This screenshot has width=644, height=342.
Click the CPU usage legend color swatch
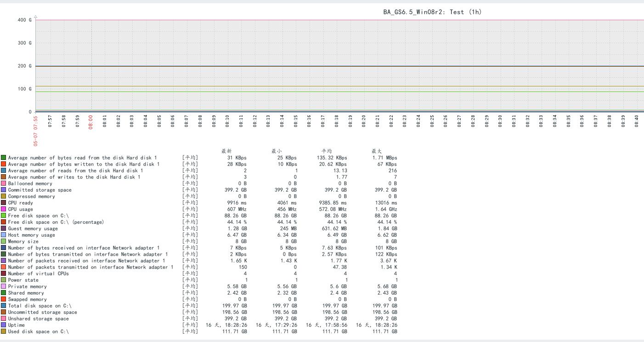(x=3, y=209)
